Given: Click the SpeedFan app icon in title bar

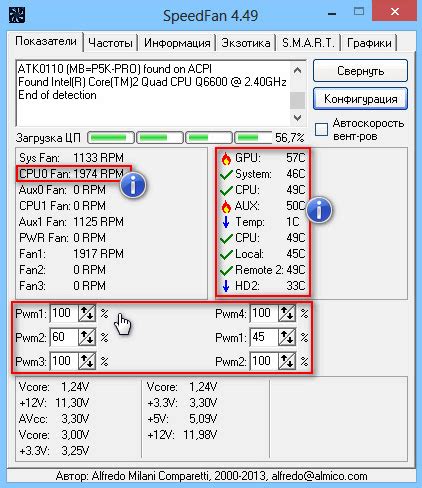Looking at the screenshot, I should [x=17, y=15].
